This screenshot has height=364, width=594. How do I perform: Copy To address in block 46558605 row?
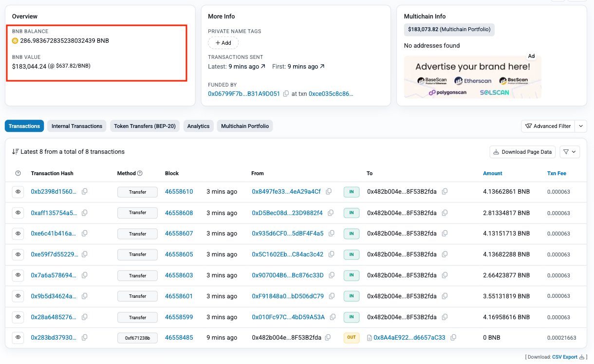click(x=445, y=255)
